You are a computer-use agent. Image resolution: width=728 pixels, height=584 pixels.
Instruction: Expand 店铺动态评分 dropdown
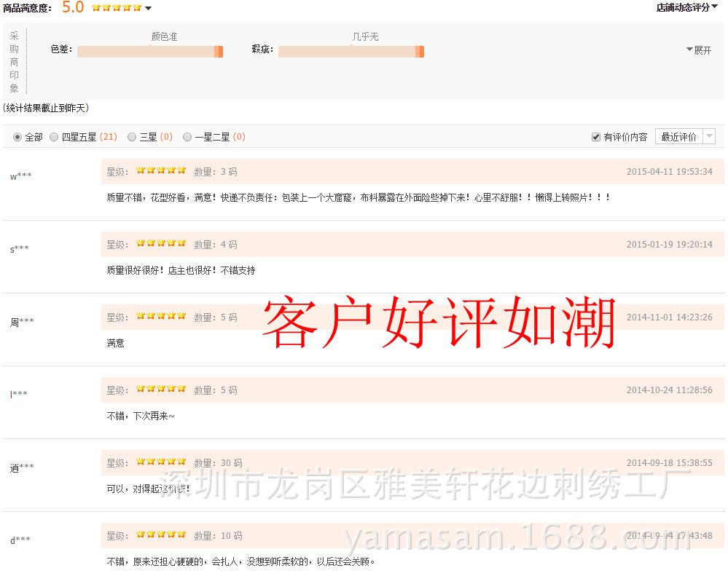click(686, 7)
